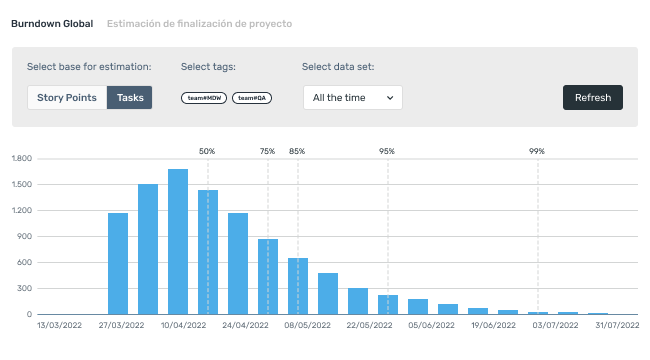Click the chevron arrow in data set selector

pos(390,98)
